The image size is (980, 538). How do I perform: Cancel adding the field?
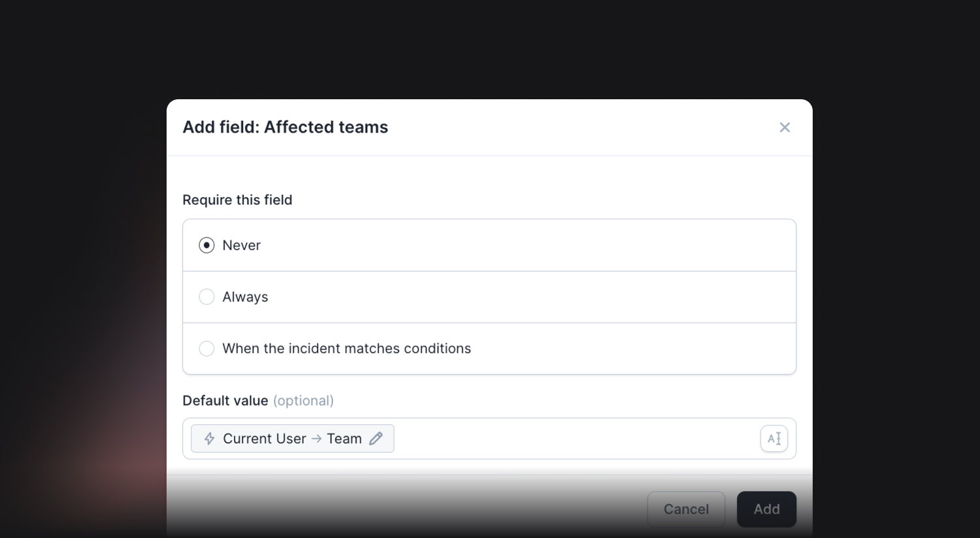pos(686,509)
